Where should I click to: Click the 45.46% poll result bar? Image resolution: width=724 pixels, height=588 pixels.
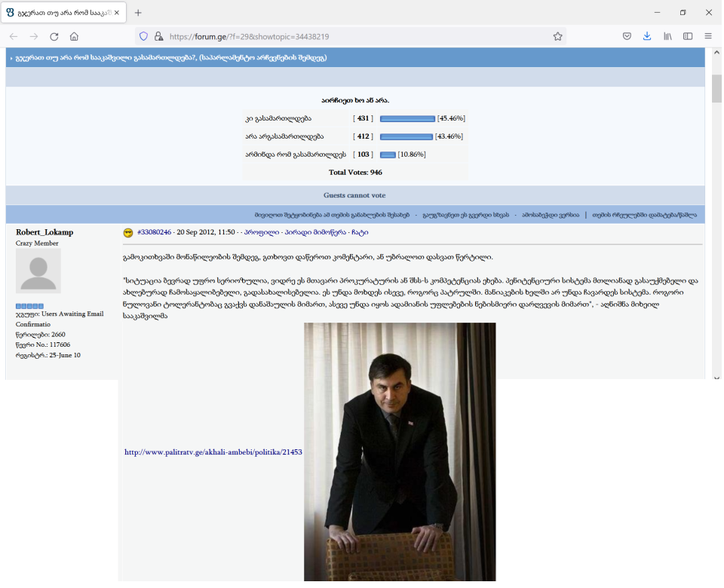(407, 118)
